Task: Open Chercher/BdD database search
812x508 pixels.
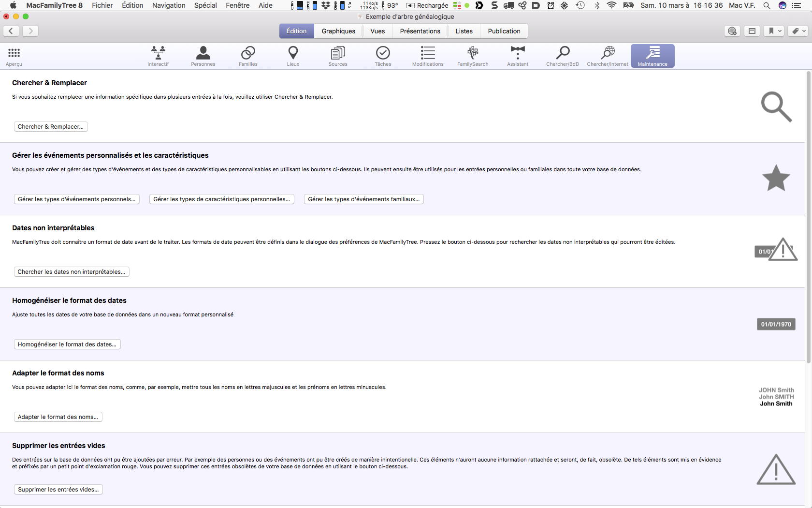Action: pyautogui.click(x=563, y=56)
